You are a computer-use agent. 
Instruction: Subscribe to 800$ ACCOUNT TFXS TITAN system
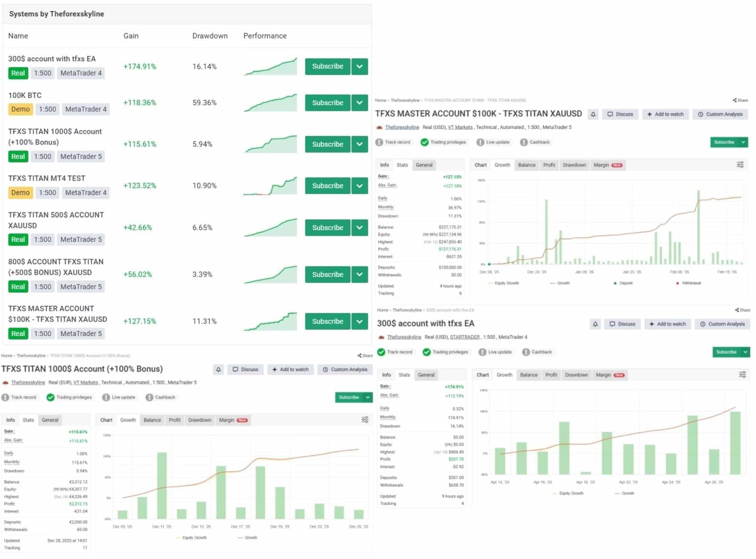(327, 274)
